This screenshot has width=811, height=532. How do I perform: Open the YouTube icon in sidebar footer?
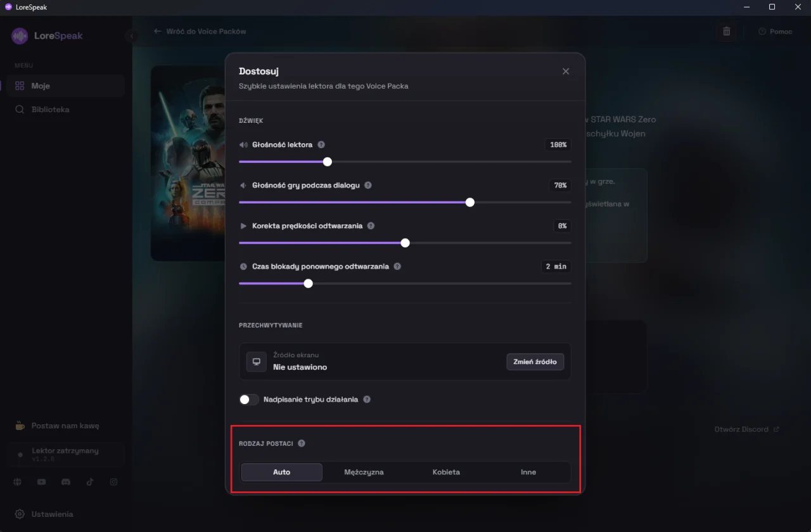(x=41, y=482)
